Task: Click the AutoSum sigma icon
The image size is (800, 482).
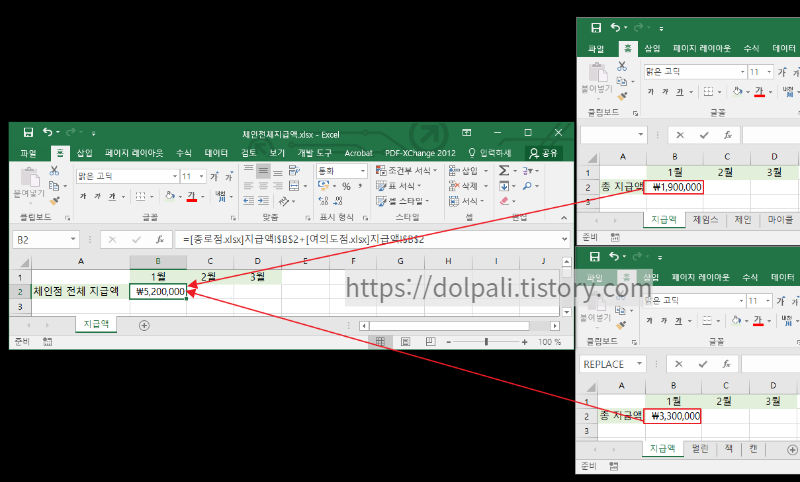Action: coord(504,170)
